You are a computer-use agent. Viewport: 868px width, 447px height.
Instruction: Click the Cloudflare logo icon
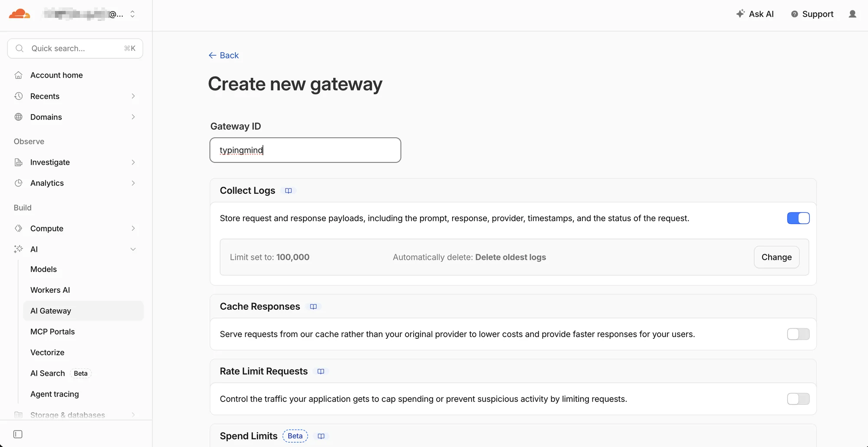pos(20,14)
